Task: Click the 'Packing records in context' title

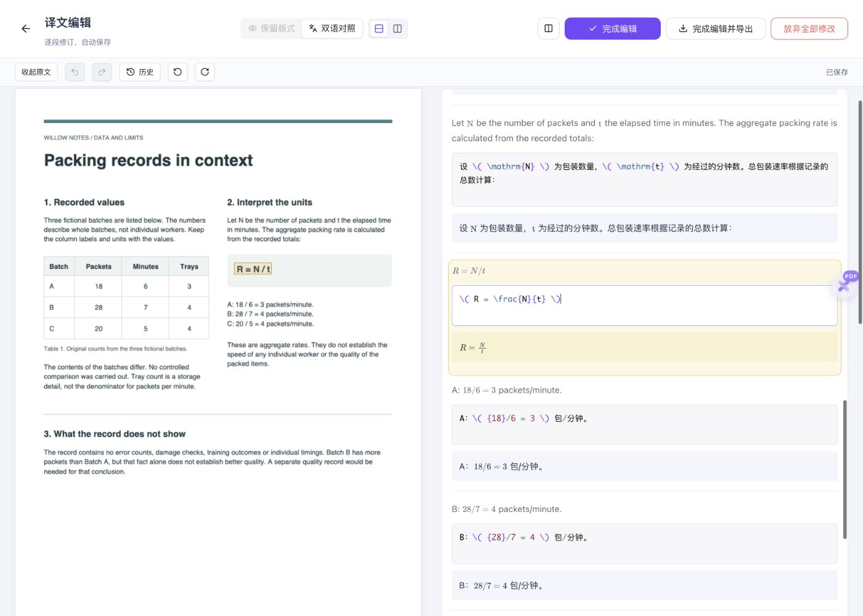Action: [148, 160]
